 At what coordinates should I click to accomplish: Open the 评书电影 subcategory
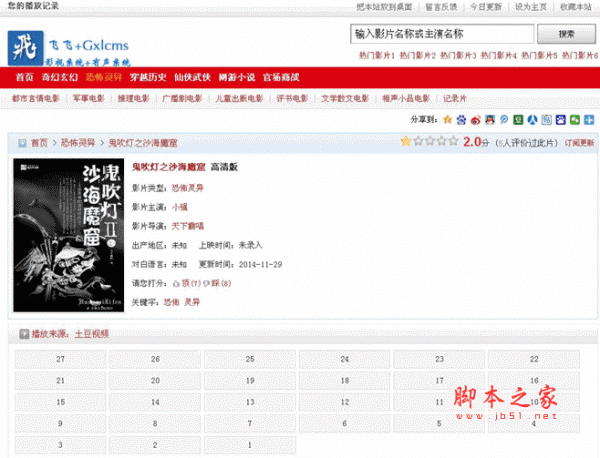(292, 98)
